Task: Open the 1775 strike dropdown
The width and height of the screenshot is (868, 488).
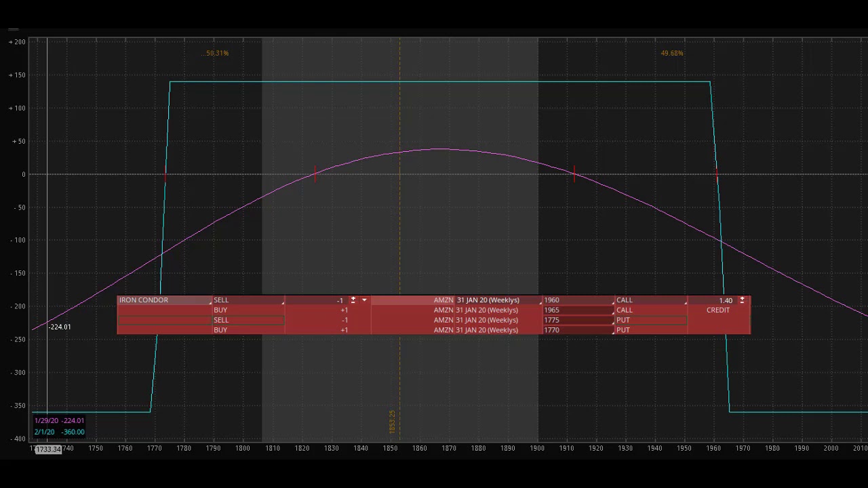Action: [578, 320]
